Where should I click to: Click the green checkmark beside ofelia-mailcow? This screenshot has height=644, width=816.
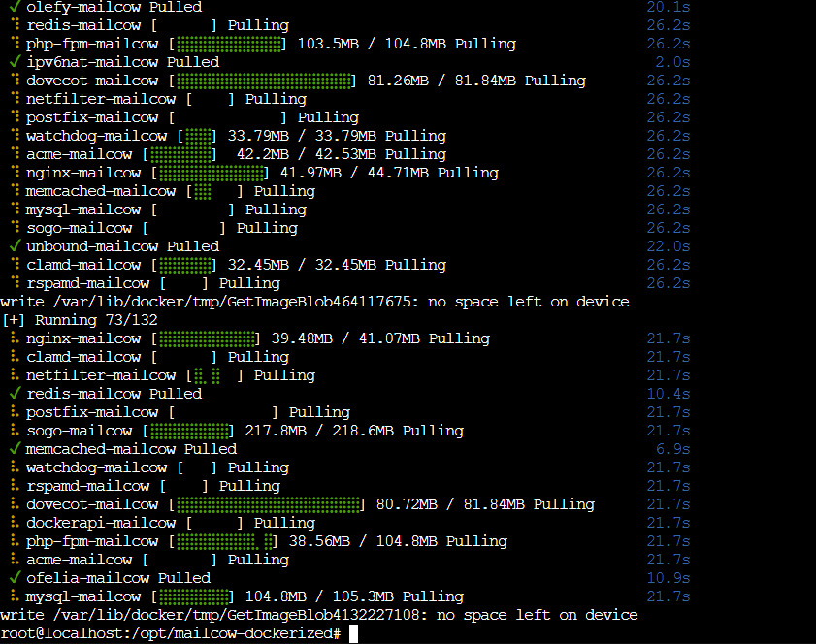coord(16,577)
